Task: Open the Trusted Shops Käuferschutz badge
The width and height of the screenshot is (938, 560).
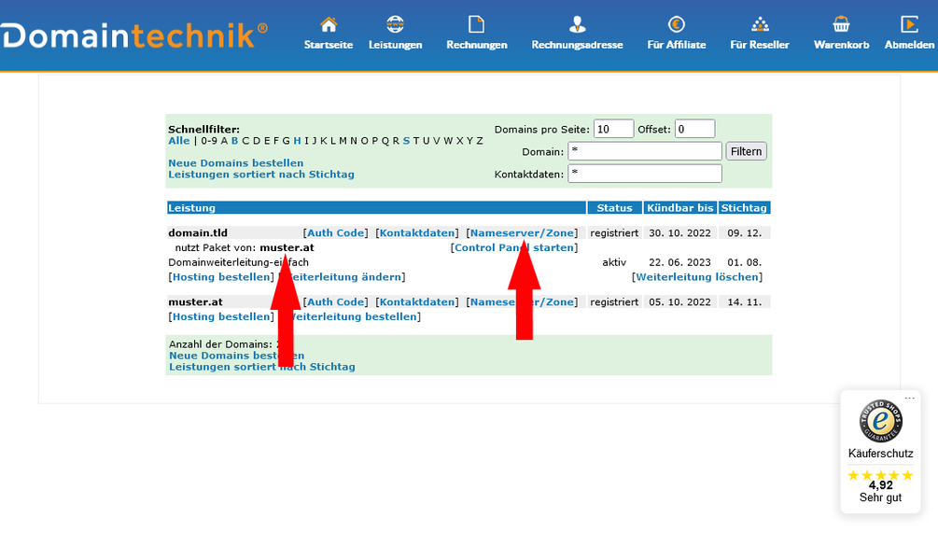Action: (880, 452)
